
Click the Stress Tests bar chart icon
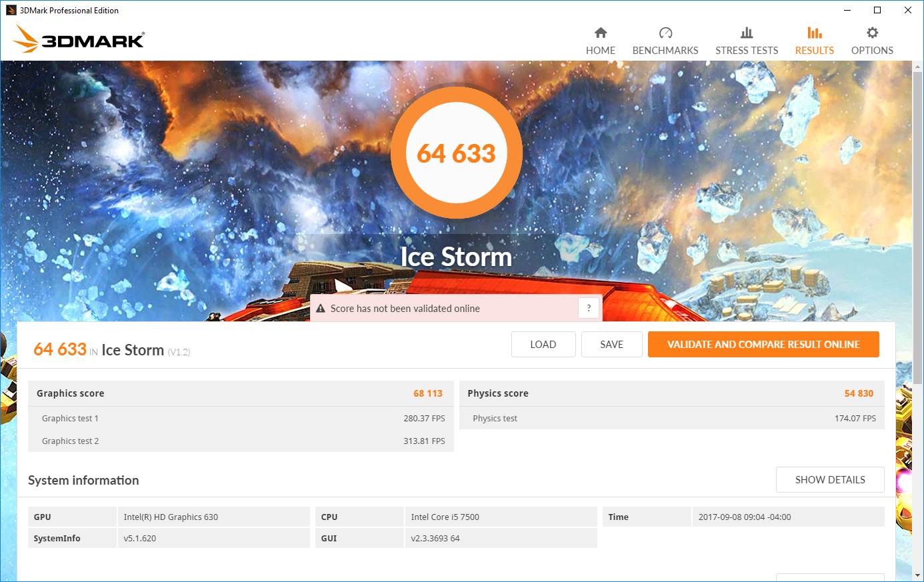(x=747, y=33)
